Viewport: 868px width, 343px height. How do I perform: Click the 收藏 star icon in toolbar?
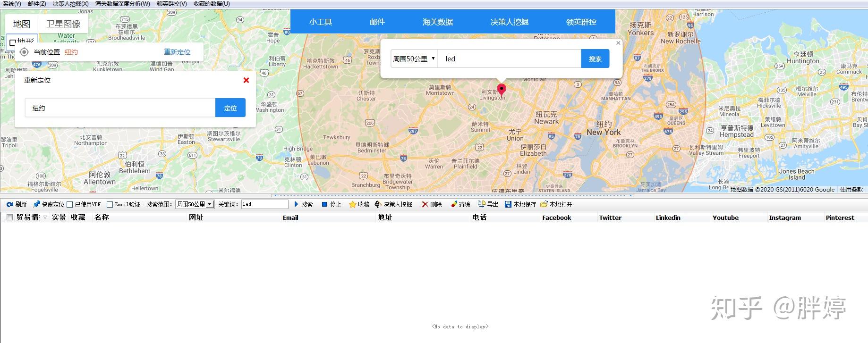tap(352, 204)
